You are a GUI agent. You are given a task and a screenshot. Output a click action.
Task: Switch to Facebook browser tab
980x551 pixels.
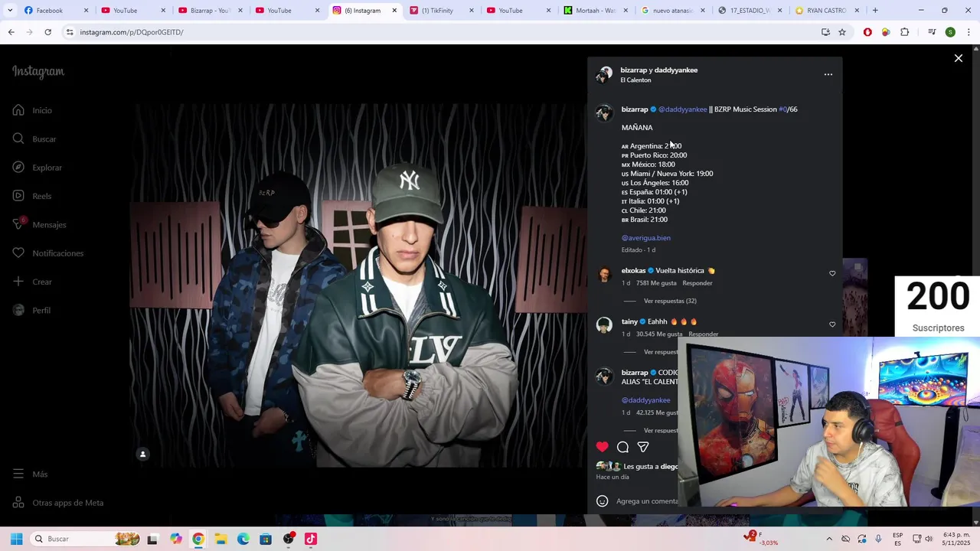point(54,11)
